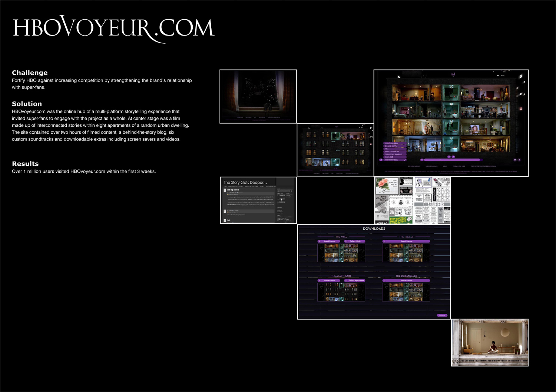The height and width of the screenshot is (392, 556).
Task: Open The Apartments' Select Format dropdown
Action: pyautogui.click(x=330, y=280)
